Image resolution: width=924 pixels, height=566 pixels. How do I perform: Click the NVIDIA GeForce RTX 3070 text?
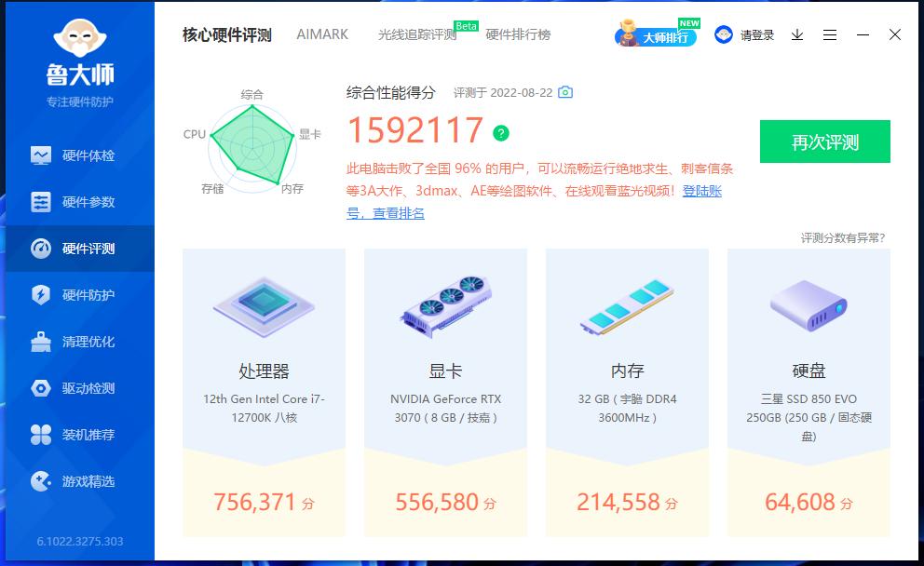[x=446, y=408]
